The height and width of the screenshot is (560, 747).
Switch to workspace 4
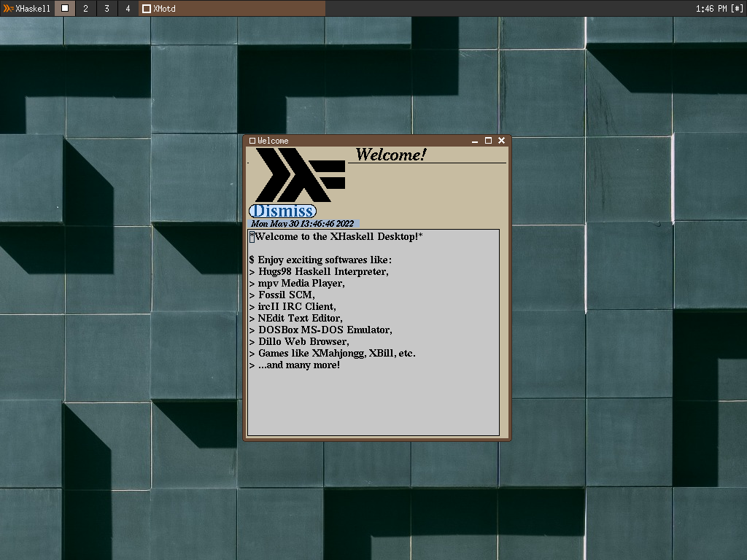tap(128, 8)
